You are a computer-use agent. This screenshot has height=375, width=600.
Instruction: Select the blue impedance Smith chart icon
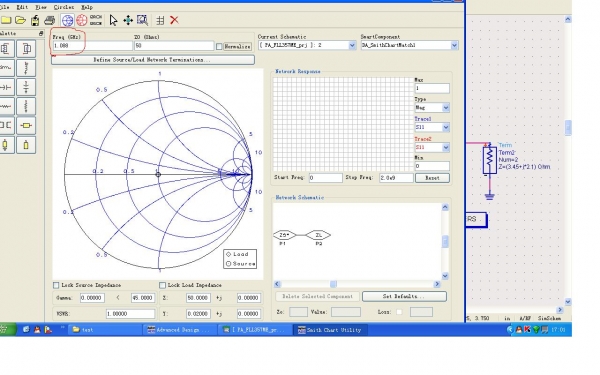coord(68,20)
